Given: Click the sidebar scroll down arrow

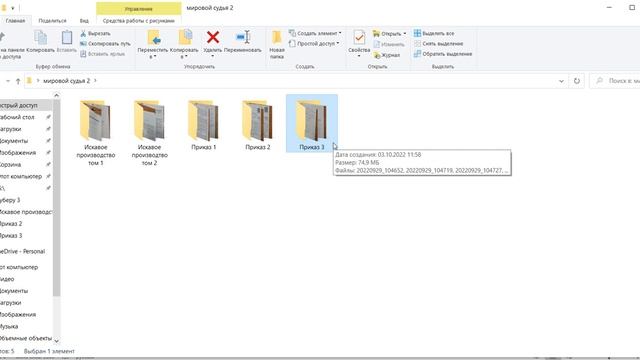Looking at the screenshot, I should click(57, 340).
